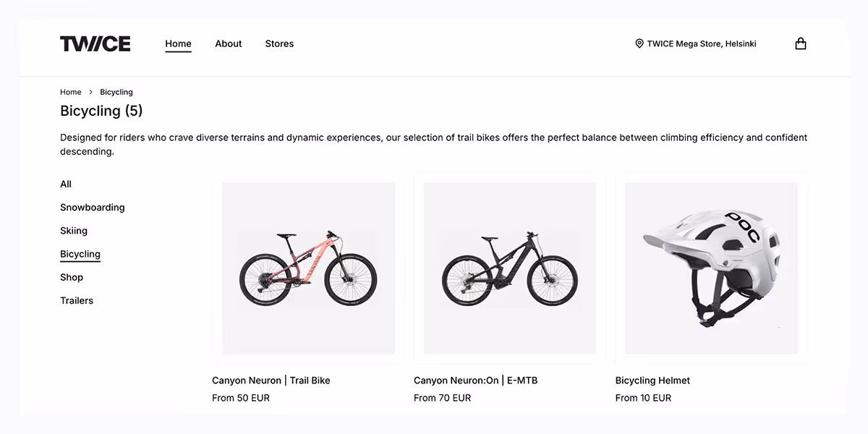Viewport: 868px width, 434px height.
Task: Open the pink Canyon Neuron bike image
Action: [308, 268]
